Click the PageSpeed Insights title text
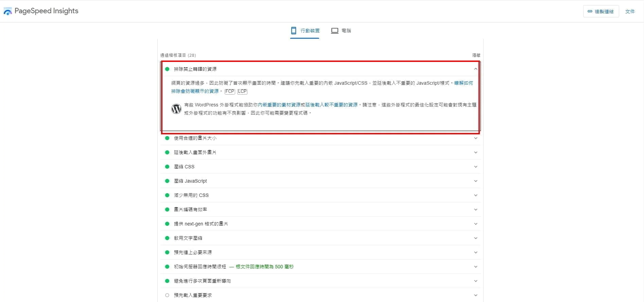The height and width of the screenshot is (302, 644). pos(47,11)
